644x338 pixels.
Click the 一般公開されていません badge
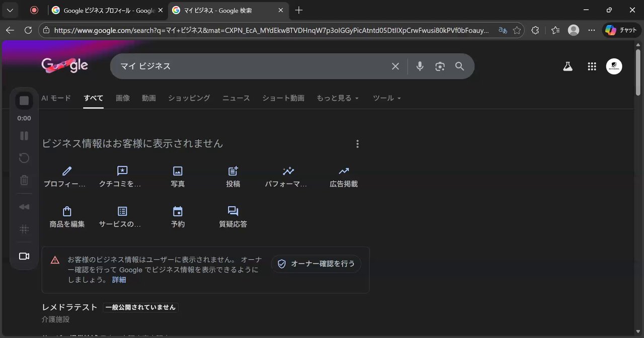click(140, 307)
